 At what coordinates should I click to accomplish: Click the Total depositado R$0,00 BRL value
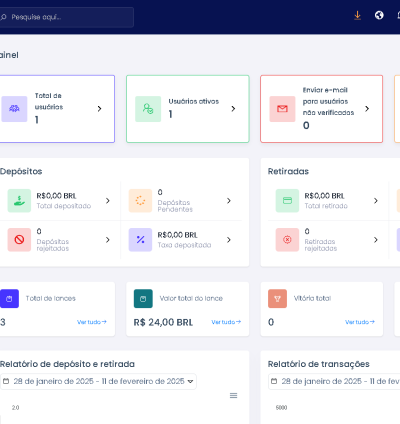[x=56, y=196]
